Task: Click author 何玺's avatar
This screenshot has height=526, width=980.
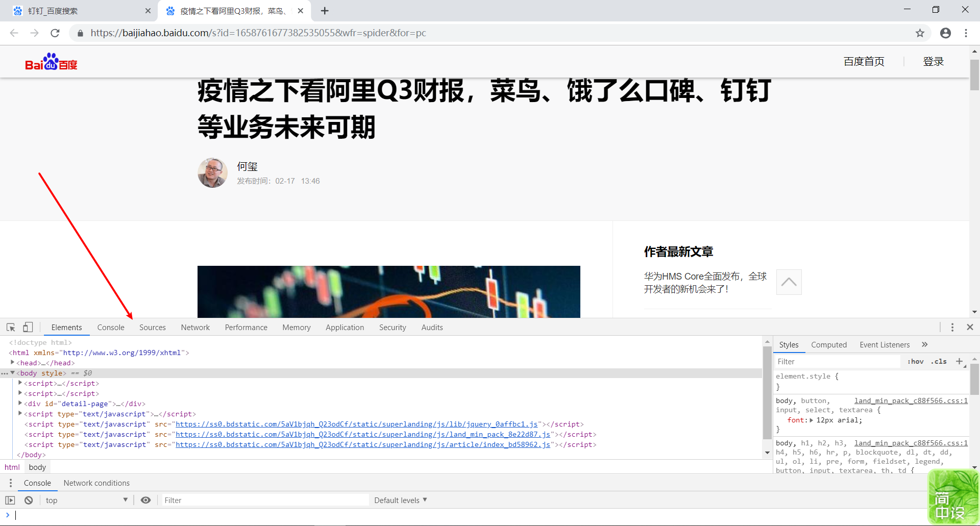Action: [x=212, y=173]
